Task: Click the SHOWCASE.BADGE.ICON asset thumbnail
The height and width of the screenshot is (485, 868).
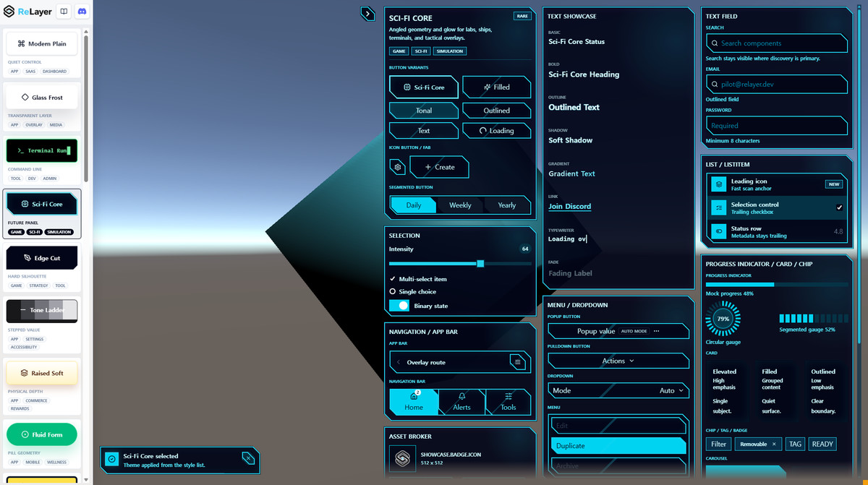Action: 401,459
